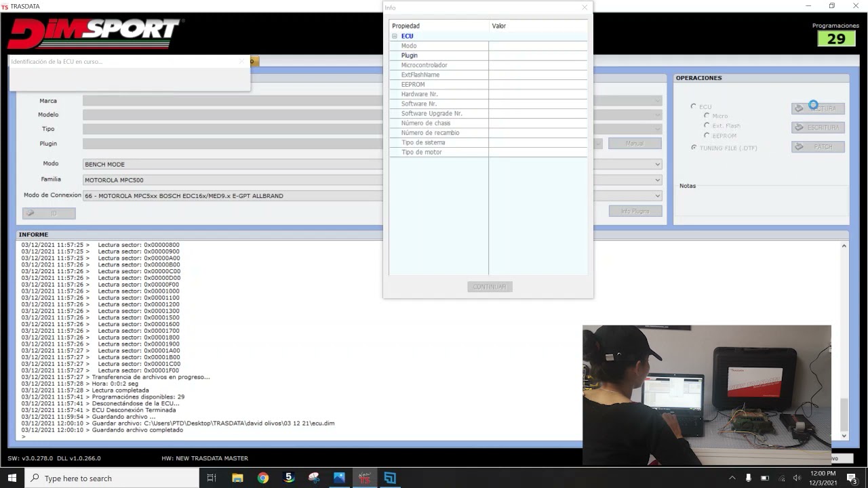
Task: Open the volume tray icon
Action: click(x=797, y=478)
